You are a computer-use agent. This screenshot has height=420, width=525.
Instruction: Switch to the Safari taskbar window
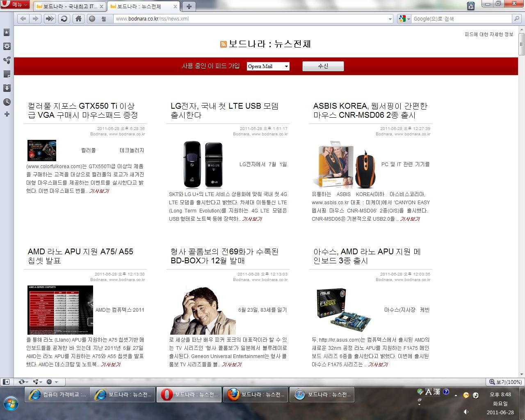[x=322, y=395]
